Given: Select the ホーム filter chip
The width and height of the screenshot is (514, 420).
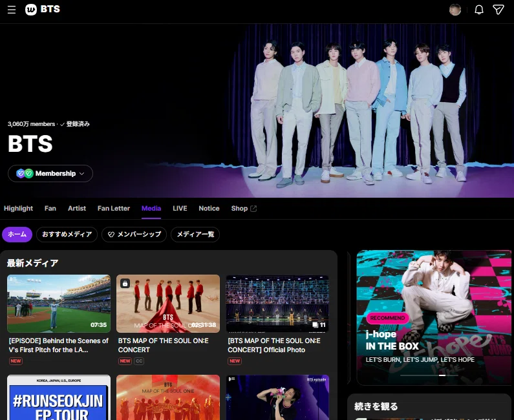Looking at the screenshot, I should (x=17, y=235).
